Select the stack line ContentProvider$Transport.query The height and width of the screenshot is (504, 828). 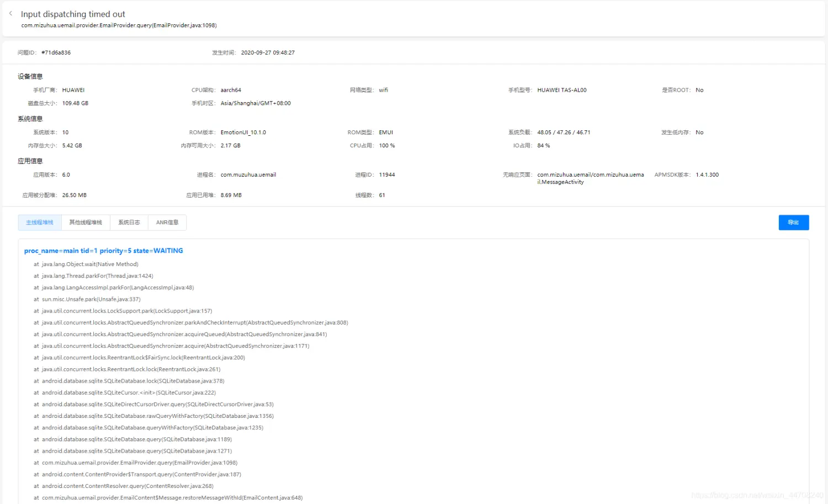137,475
